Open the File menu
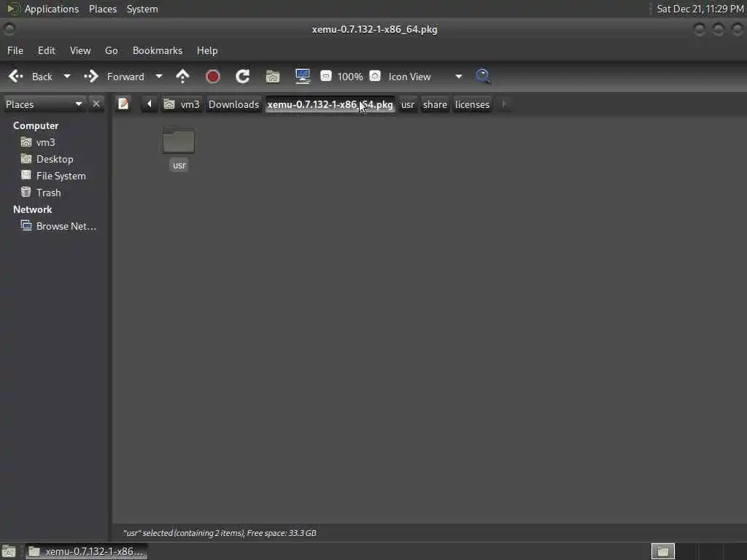This screenshot has width=747, height=560. coord(15,50)
